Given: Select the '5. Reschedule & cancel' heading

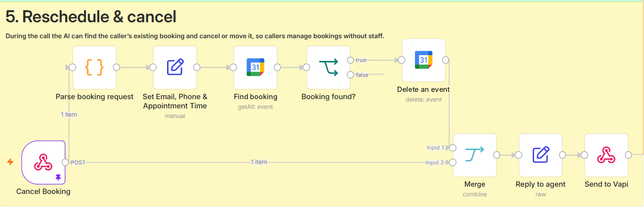Looking at the screenshot, I should click(x=91, y=17).
